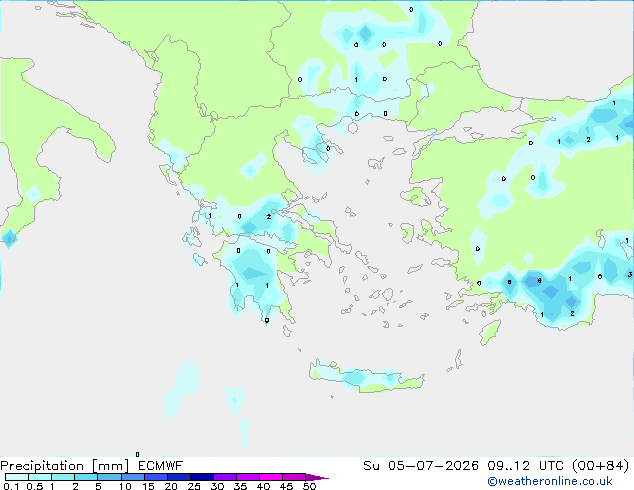This screenshot has width=634, height=490.
Task: Click the 1 mm legend color swatch
Action: tap(63, 477)
